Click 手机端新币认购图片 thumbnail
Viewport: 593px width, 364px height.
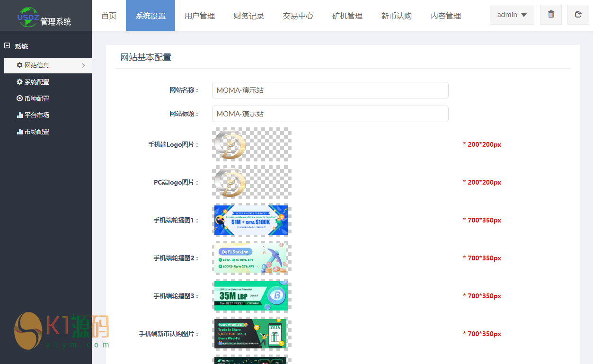(x=251, y=334)
